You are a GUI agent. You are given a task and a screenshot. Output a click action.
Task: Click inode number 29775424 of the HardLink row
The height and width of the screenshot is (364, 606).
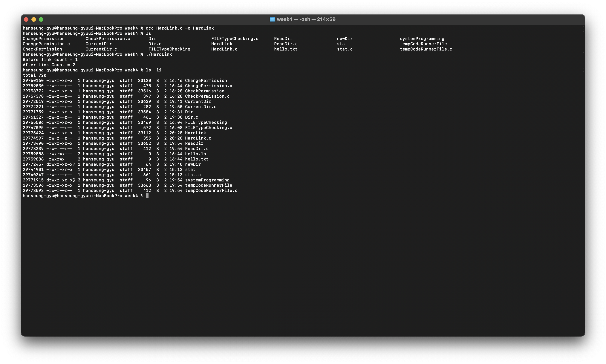tap(33, 133)
